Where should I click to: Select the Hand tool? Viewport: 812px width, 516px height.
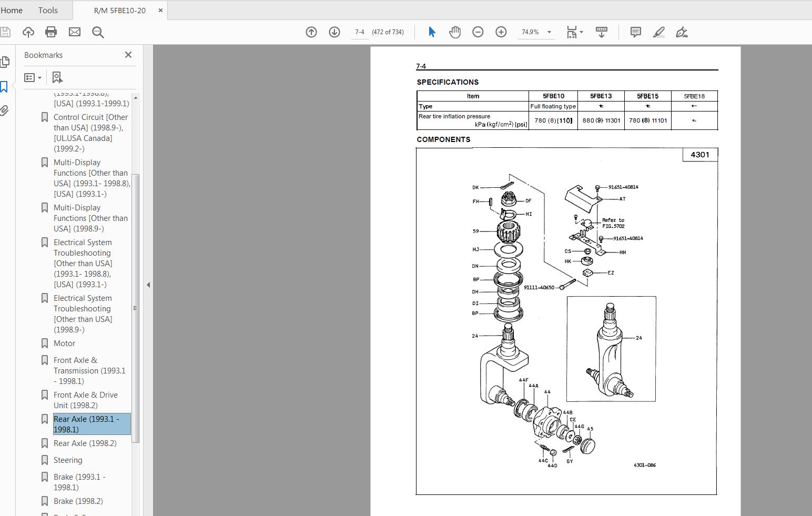tap(454, 32)
